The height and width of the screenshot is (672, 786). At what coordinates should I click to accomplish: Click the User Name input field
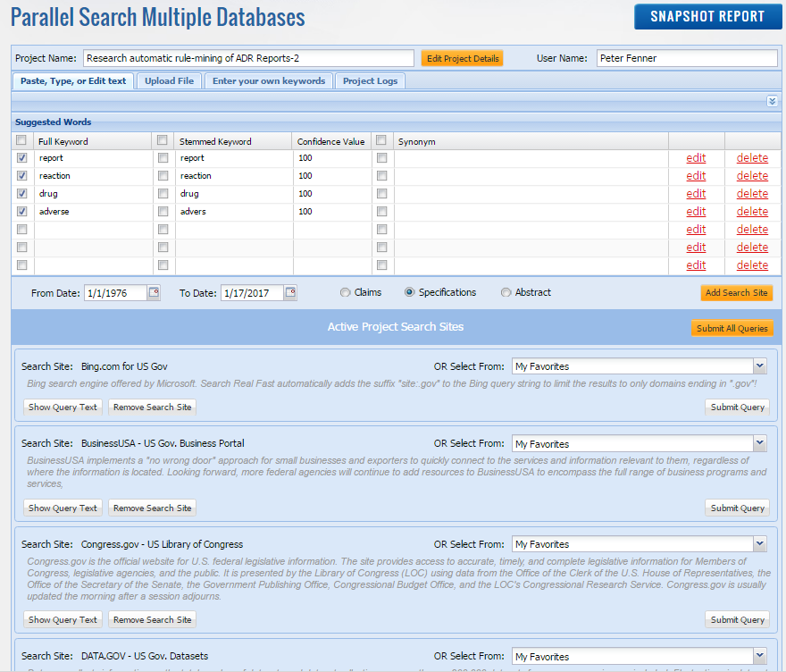pos(687,58)
